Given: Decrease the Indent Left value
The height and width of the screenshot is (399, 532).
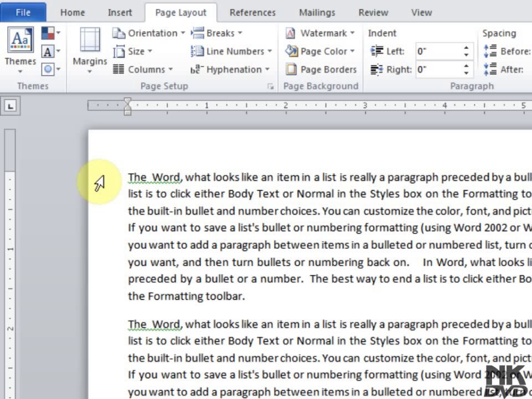Looking at the screenshot, I should point(467,55).
